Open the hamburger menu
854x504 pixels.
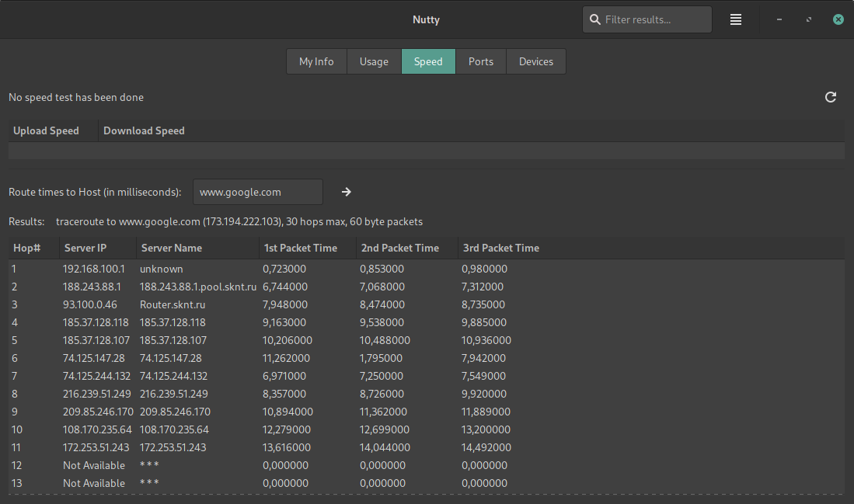735,19
